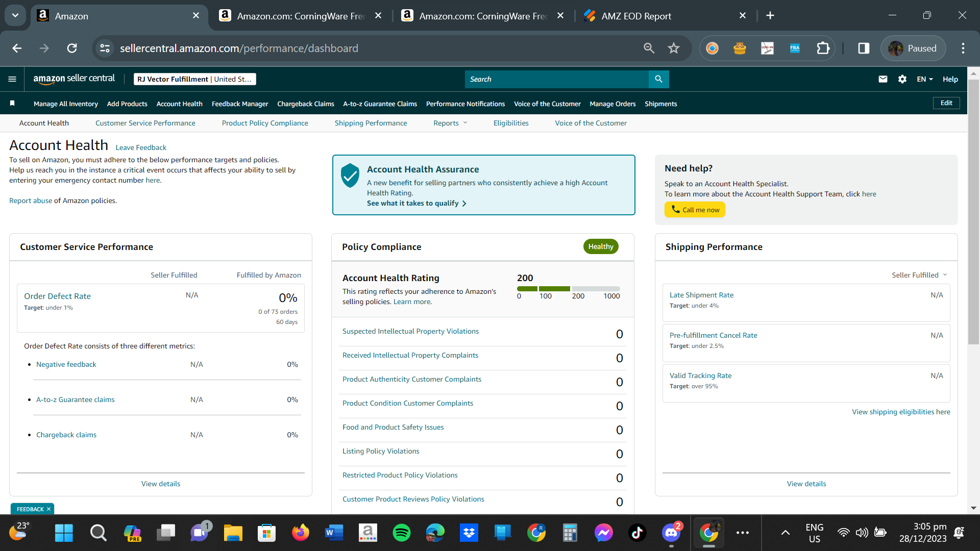The height and width of the screenshot is (551, 980).
Task: Open Spotify from taskbar
Action: tap(402, 533)
